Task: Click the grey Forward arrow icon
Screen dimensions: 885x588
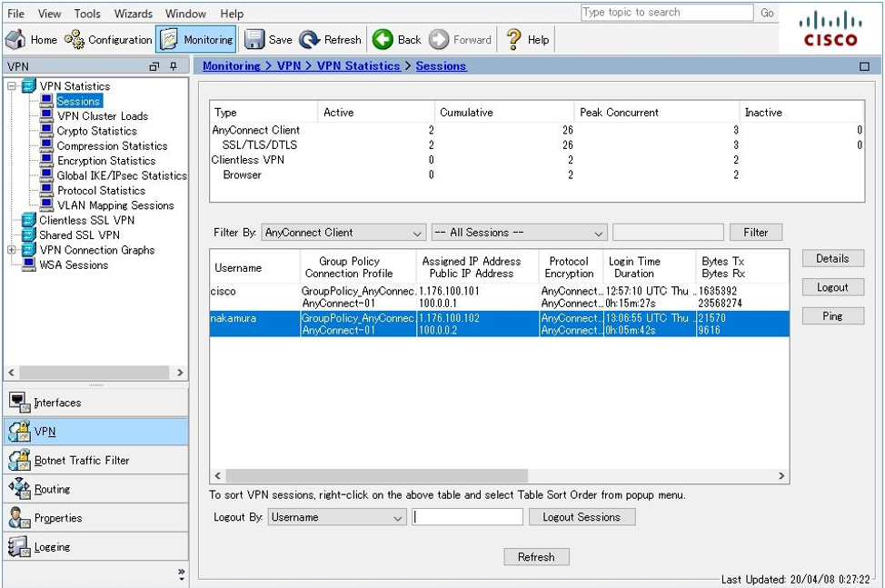Action: tap(439, 39)
